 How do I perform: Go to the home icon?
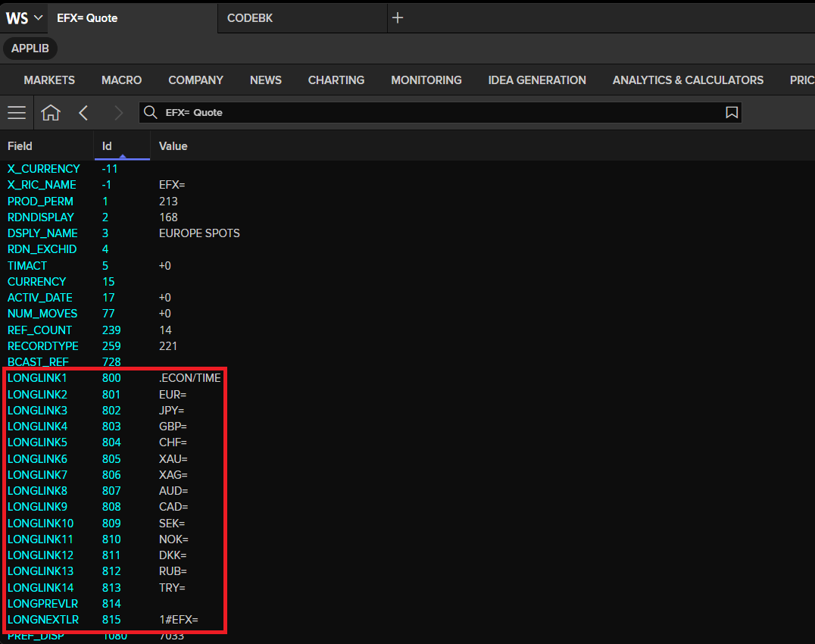51,112
